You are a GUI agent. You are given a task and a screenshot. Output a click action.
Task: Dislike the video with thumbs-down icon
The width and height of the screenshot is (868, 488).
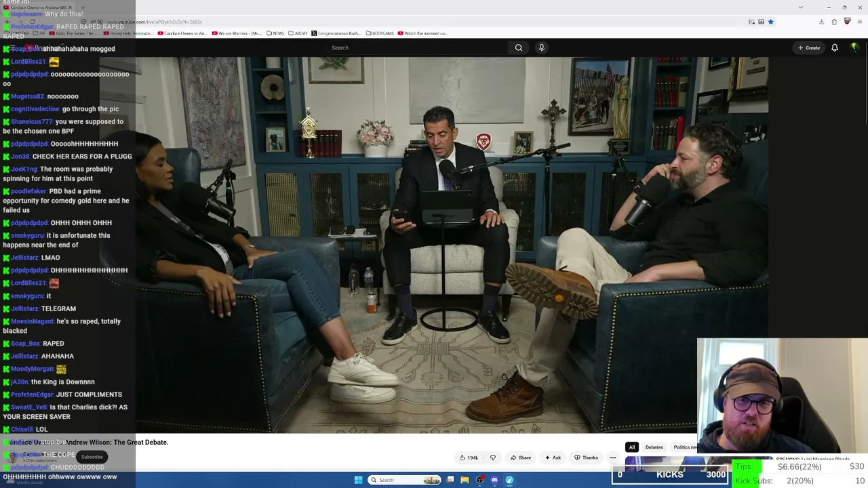click(493, 457)
